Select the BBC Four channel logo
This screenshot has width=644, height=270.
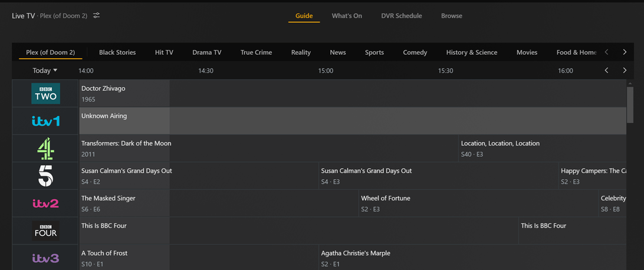[45, 231]
